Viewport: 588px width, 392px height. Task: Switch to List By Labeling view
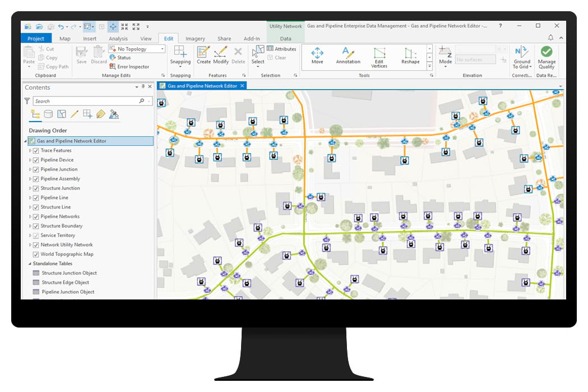pyautogui.click(x=100, y=114)
